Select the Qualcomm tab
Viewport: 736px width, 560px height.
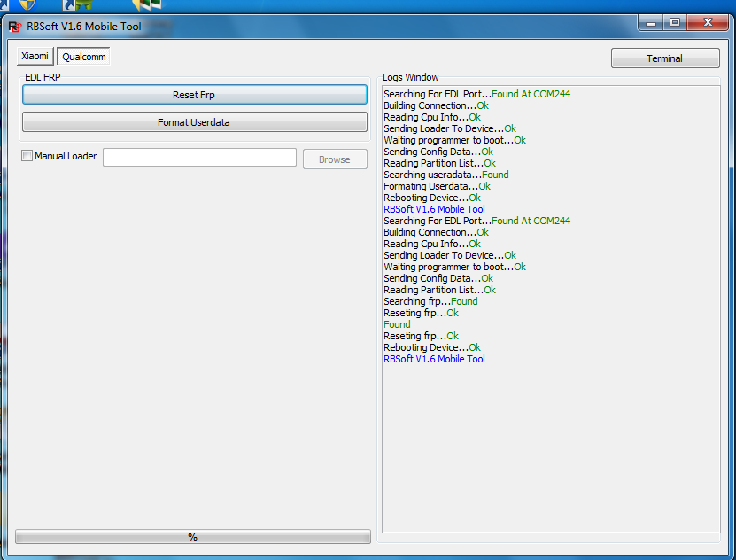point(83,57)
